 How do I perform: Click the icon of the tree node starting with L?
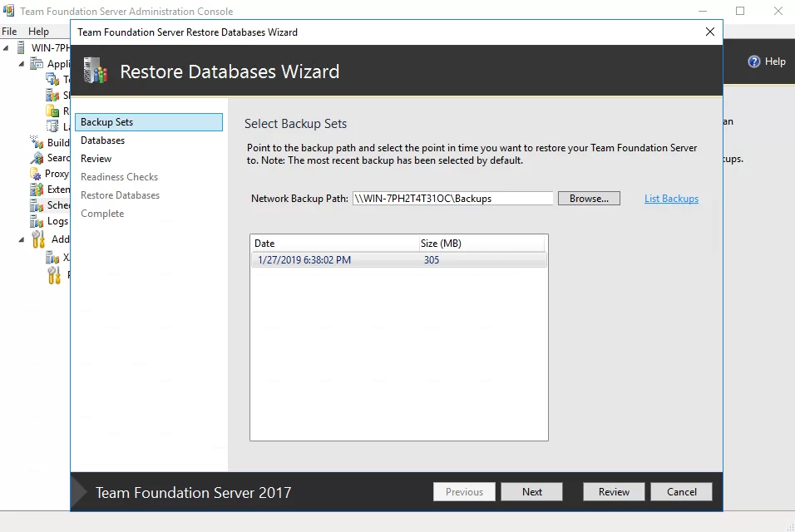click(52, 126)
